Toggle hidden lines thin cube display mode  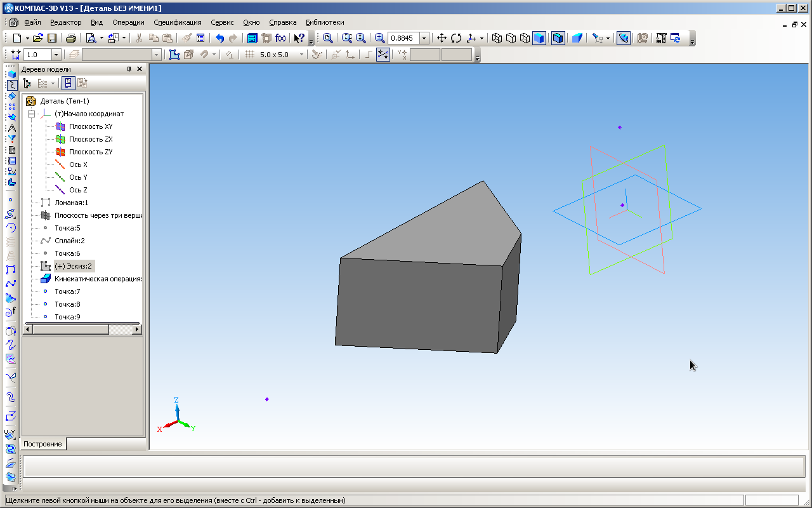tap(525, 38)
